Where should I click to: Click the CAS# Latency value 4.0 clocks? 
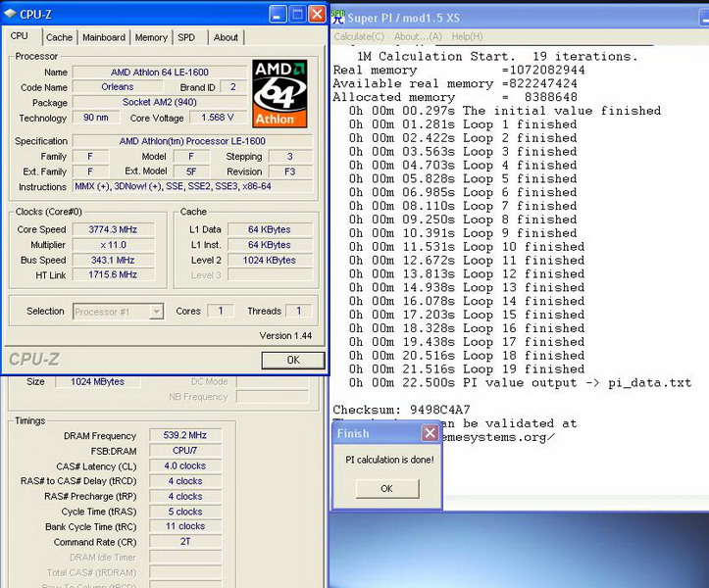(185, 465)
